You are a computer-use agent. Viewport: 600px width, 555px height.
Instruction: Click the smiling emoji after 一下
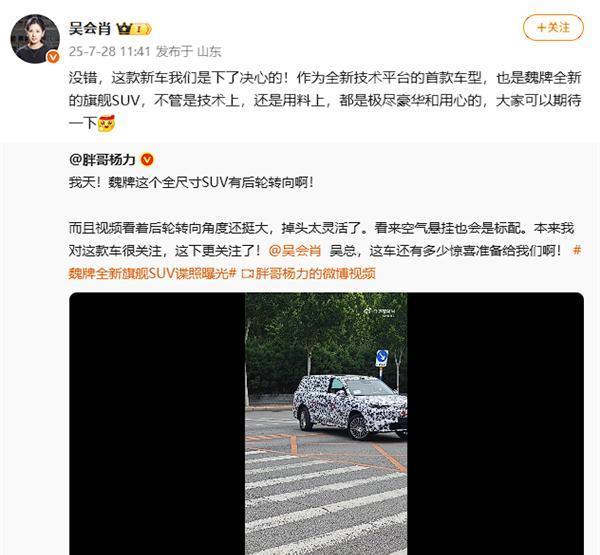click(106, 123)
